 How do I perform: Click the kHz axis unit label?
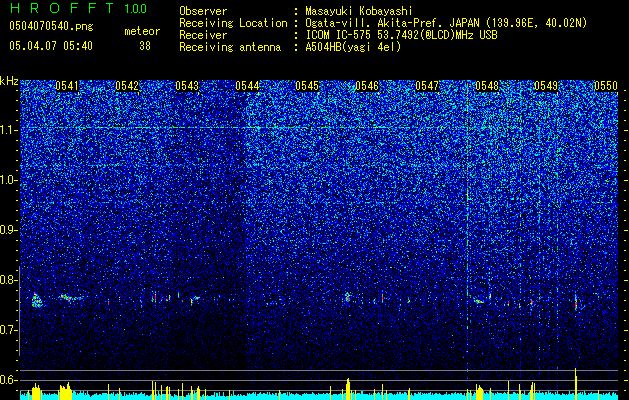pyautogui.click(x=9, y=81)
